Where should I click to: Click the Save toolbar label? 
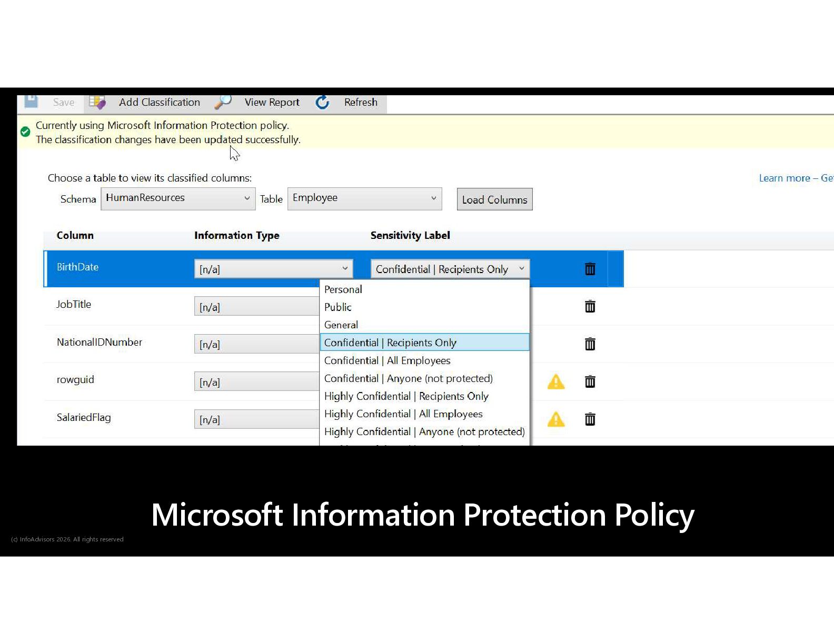tap(64, 102)
